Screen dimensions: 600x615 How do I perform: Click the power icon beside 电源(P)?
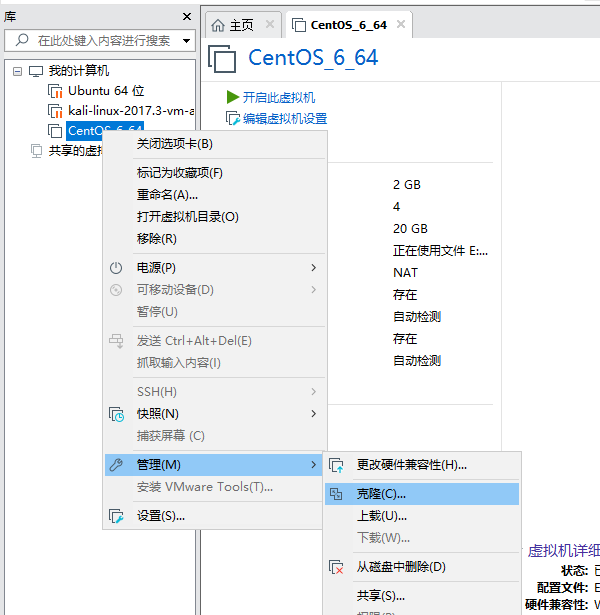116,268
